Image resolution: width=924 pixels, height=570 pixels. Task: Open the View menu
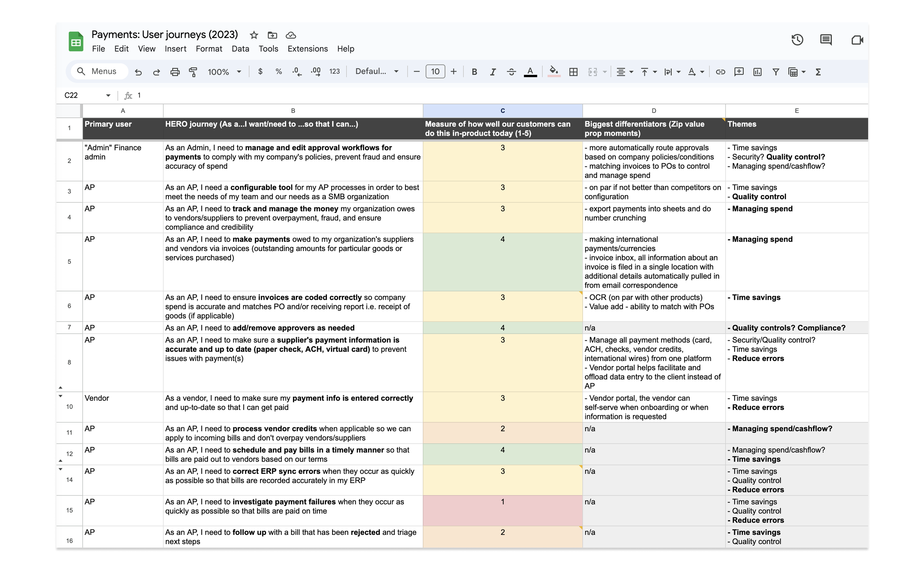[x=147, y=49]
